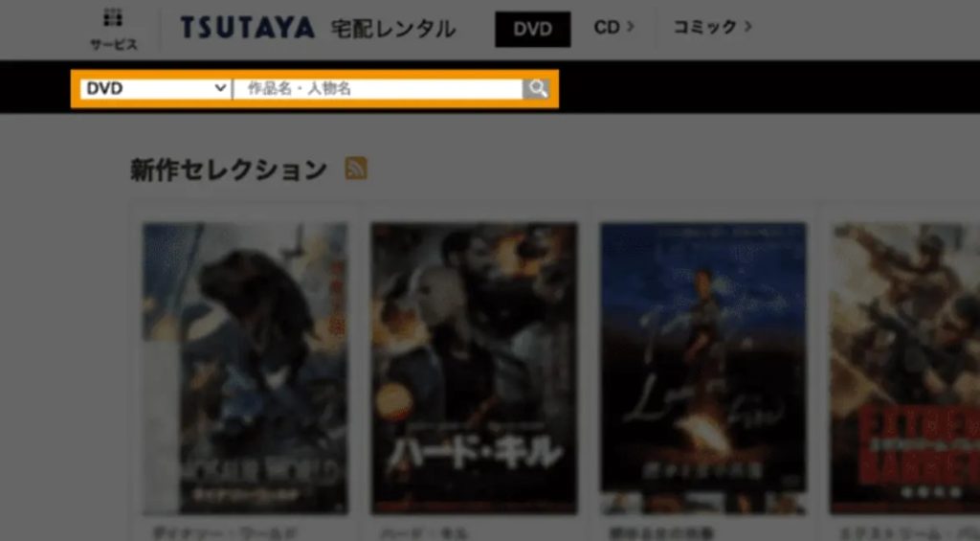Click the search magnifying glass button
Viewport: 980px width, 541px height.
tap(538, 88)
